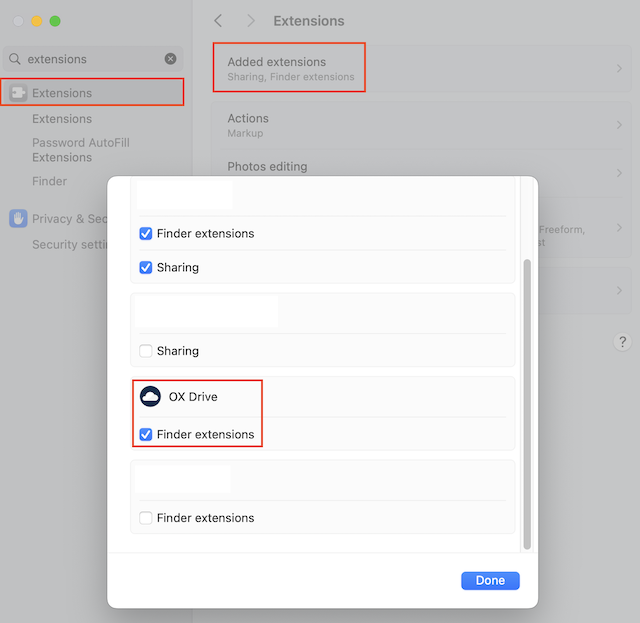Expand the Actions row chevron
Viewport: 640px width, 623px height.
click(619, 125)
